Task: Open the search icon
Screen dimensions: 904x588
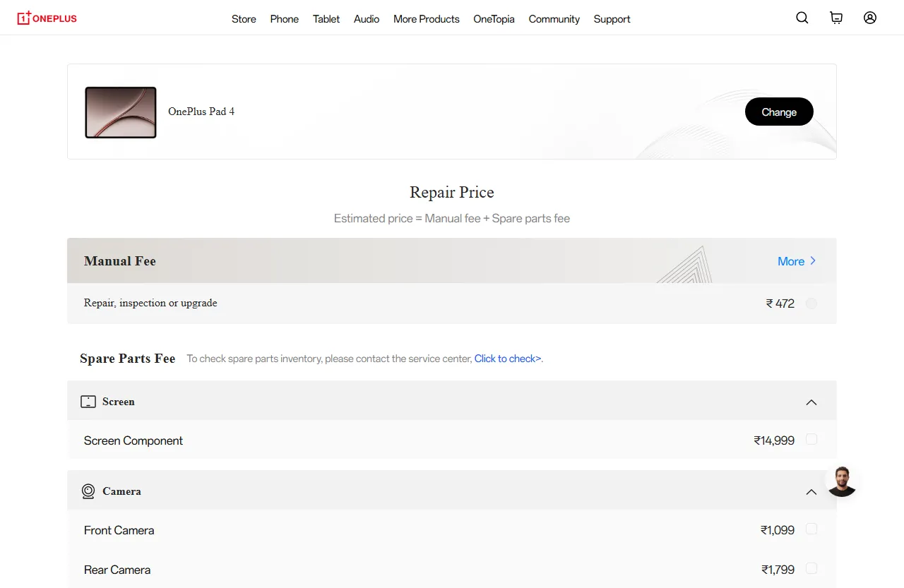Action: [802, 18]
